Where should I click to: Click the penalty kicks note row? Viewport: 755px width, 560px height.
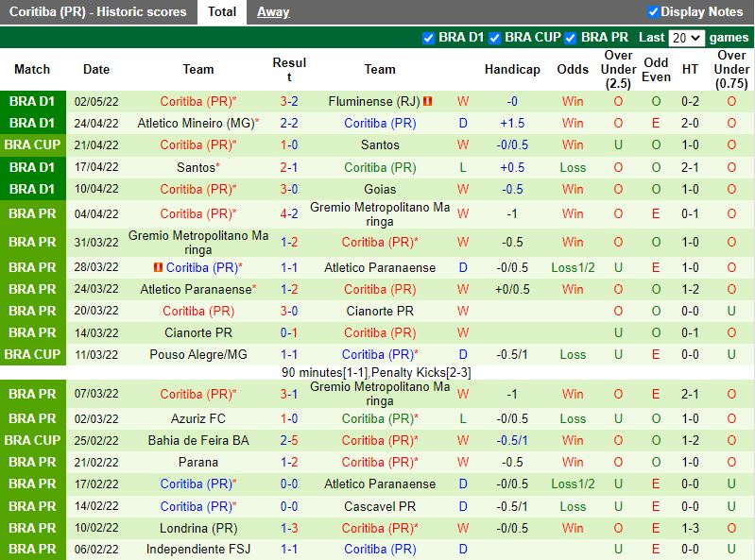(376, 372)
